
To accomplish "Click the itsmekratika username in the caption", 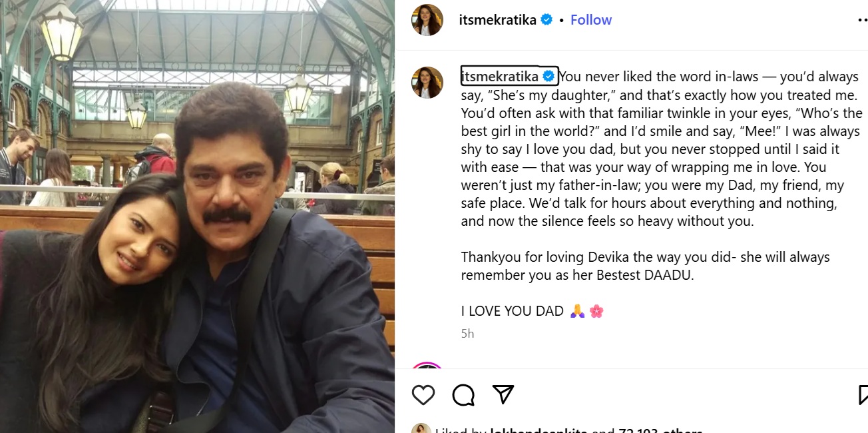I will [x=500, y=77].
